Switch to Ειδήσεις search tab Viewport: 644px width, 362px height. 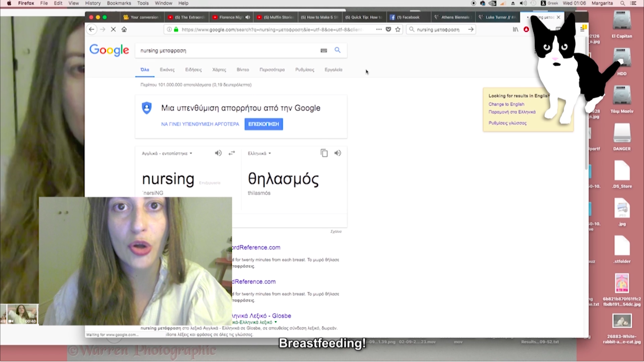(x=194, y=70)
